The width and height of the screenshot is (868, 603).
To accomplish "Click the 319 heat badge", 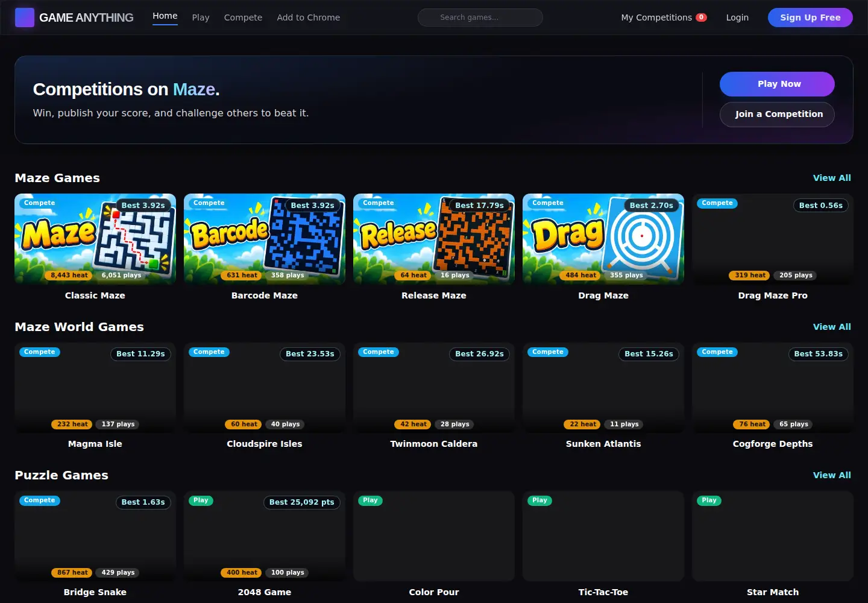I will (750, 276).
